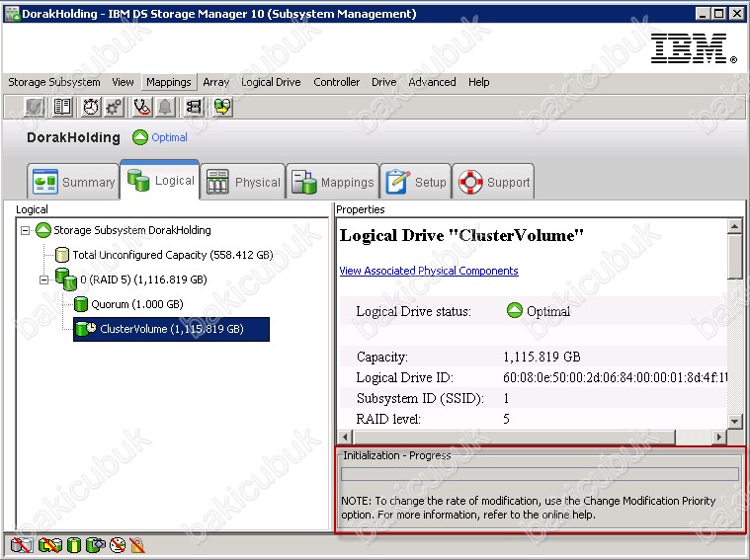
Task: Click the green Optimal icon beside DorakHolding
Action: click(140, 137)
